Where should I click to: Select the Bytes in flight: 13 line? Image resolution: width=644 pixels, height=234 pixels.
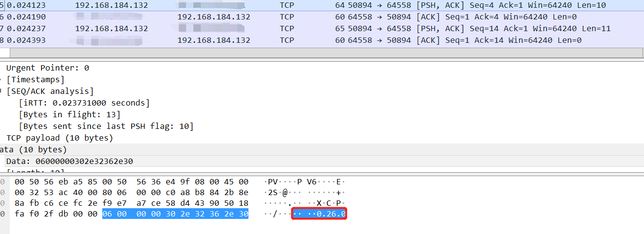click(x=70, y=114)
